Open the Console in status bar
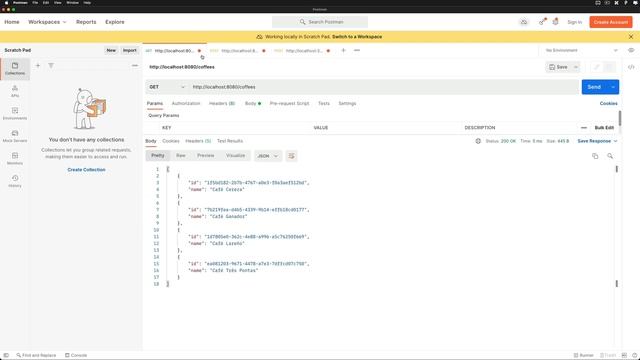Viewport: 640px width, 360px height. coord(76,355)
